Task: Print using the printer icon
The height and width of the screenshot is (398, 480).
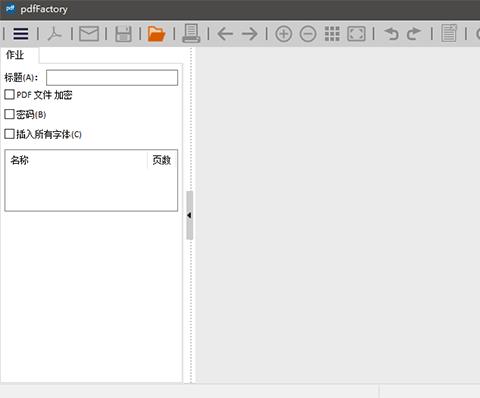Action: pyautogui.click(x=191, y=33)
